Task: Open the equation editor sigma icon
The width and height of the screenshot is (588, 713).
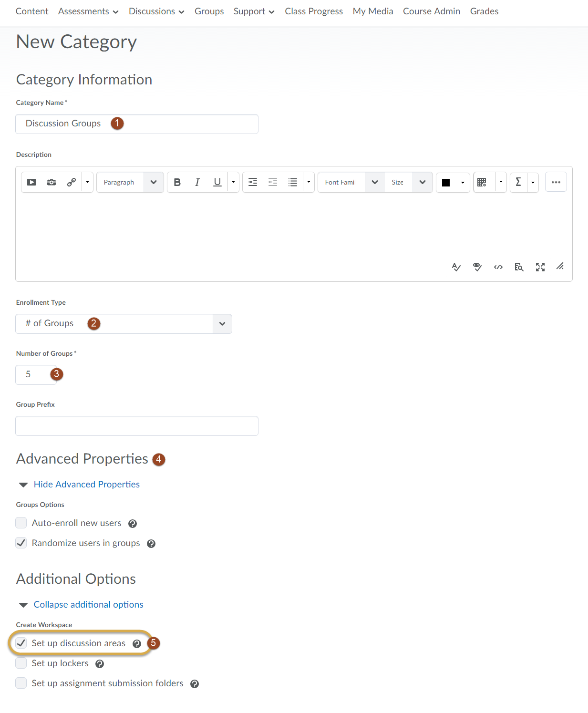Action: (518, 182)
